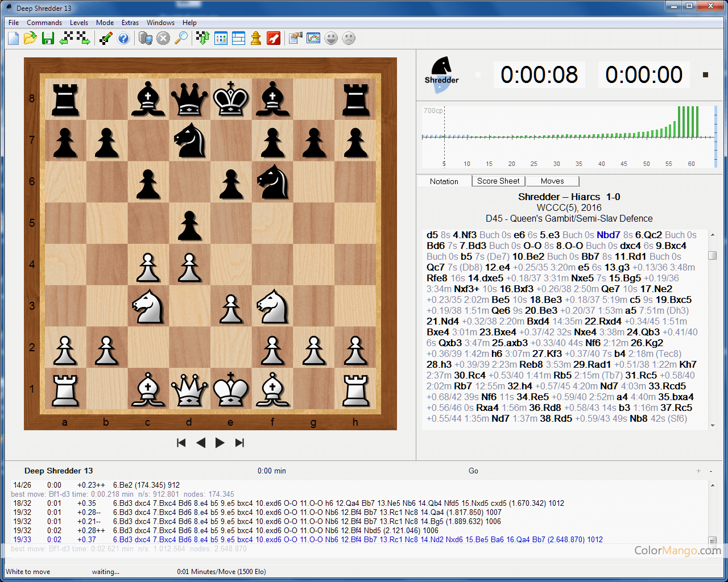Click the tall green bars in evaluation graph
Image resolution: width=728 pixels, height=582 pixels.
pyautogui.click(x=688, y=121)
